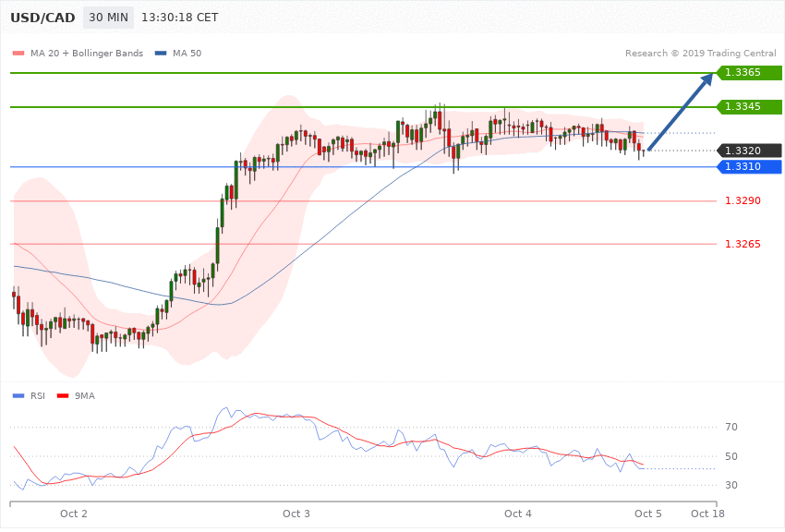This screenshot has height=532, width=785.
Task: Click the 1.3265 support level label
Action: point(743,244)
